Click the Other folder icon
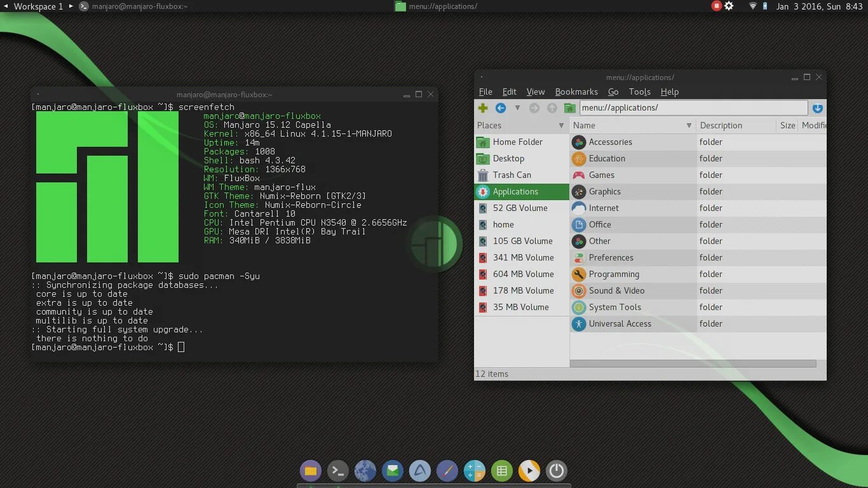 click(578, 241)
